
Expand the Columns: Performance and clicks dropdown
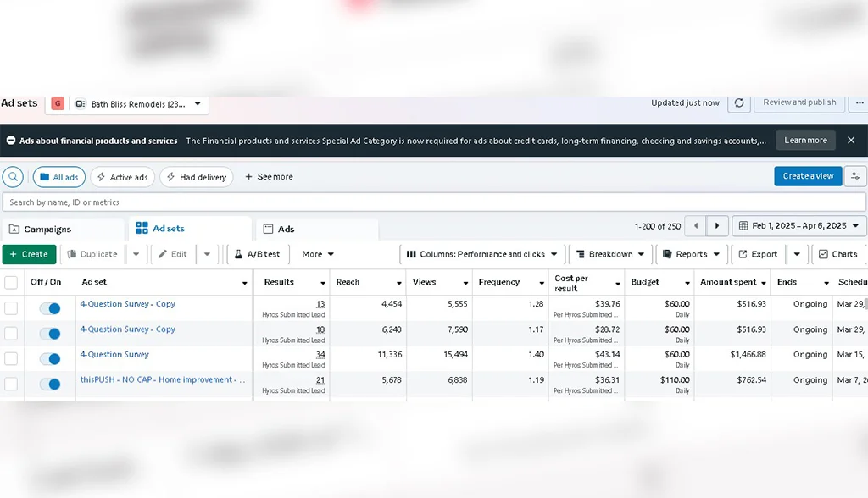click(481, 254)
